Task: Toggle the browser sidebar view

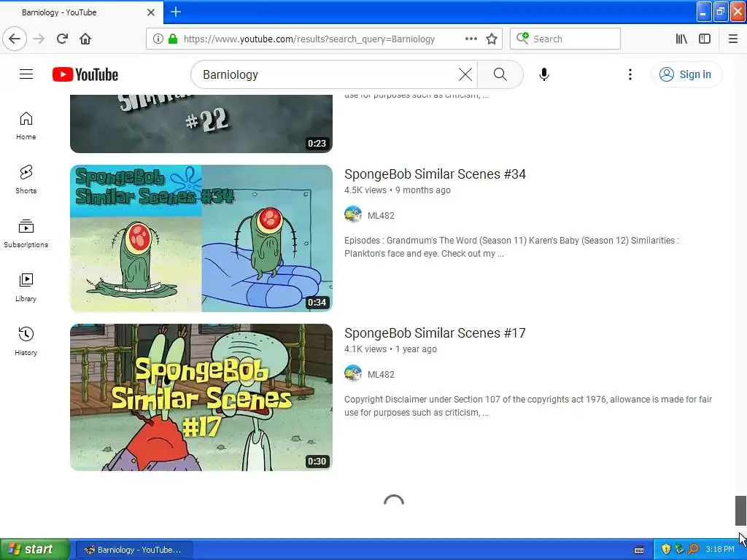Action: coord(705,39)
